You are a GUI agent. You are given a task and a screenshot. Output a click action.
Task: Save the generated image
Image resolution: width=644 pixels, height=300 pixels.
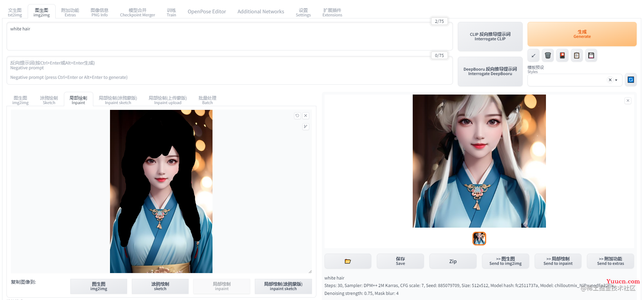[x=400, y=261]
